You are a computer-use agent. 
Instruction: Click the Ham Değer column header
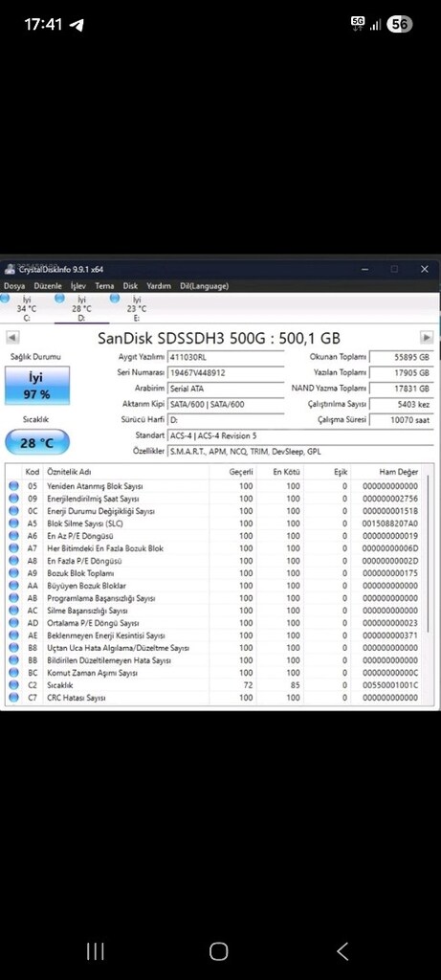click(399, 472)
